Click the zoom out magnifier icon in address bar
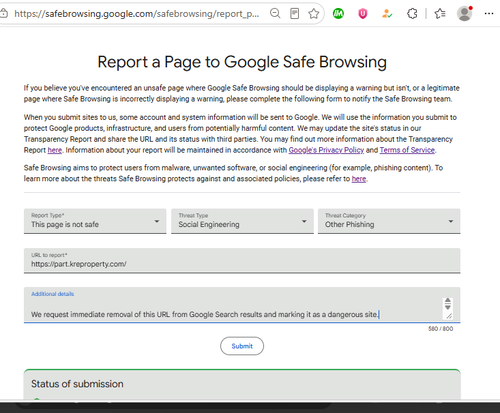Image resolution: width=500 pixels, height=413 pixels. coord(275,14)
